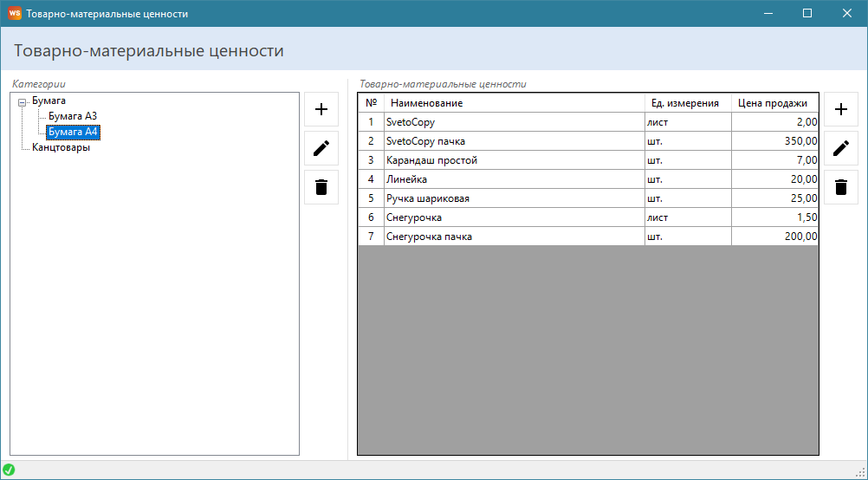Select the Бумага А3 category

click(x=72, y=116)
